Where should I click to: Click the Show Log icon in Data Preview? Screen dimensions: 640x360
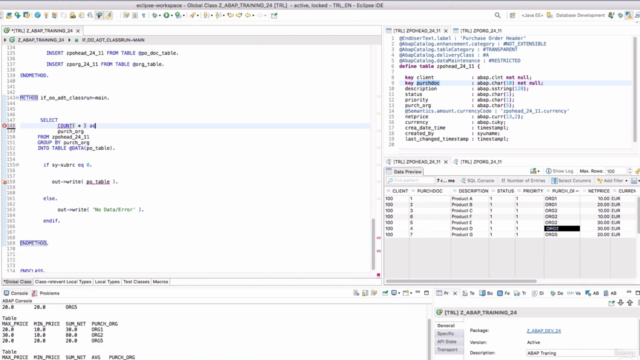tap(560, 171)
